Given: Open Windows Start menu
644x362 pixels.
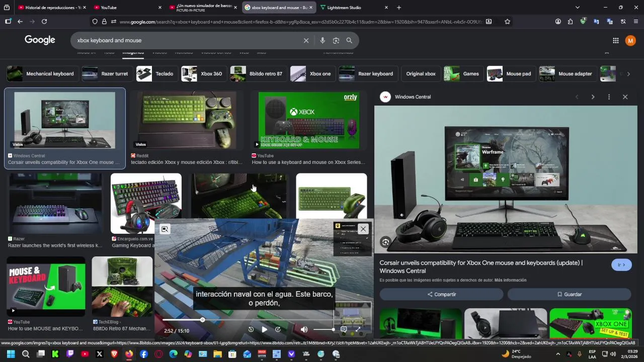Looking at the screenshot, I should coord(10,354).
